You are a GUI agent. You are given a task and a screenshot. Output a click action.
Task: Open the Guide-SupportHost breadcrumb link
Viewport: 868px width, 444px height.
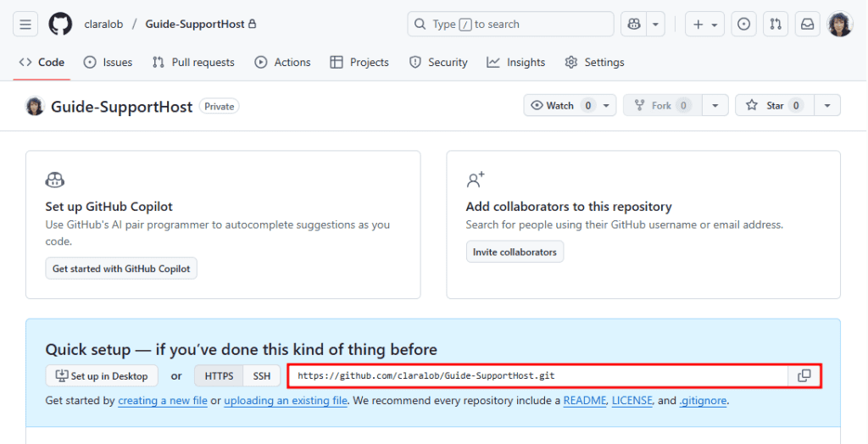tap(195, 25)
